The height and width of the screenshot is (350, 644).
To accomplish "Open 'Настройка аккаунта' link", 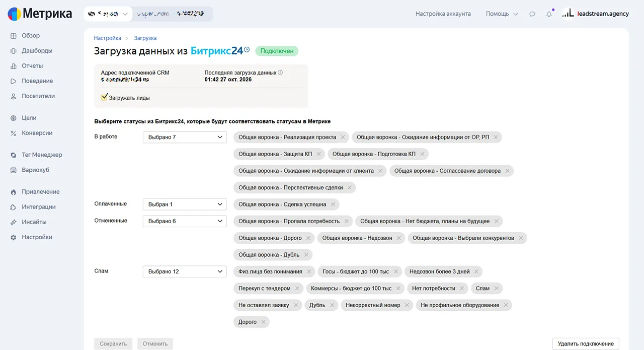I will [443, 14].
